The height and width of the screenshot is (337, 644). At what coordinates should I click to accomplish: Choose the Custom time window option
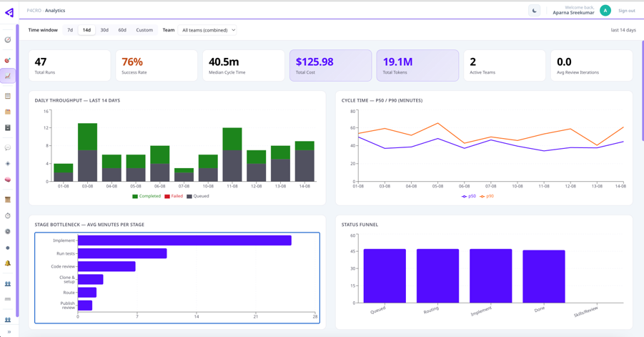point(144,30)
